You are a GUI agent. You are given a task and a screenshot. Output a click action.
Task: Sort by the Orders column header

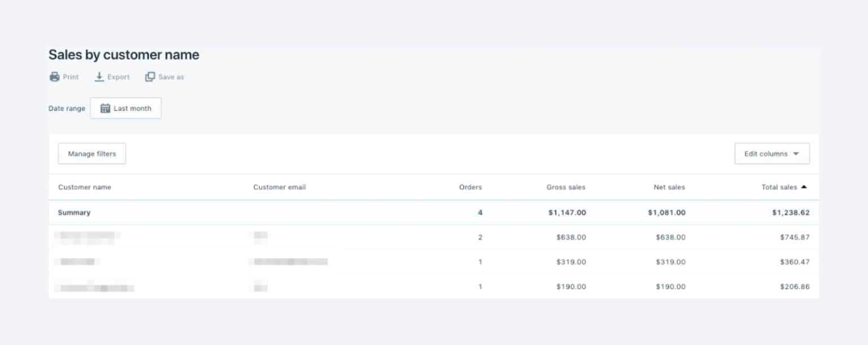[x=470, y=187]
